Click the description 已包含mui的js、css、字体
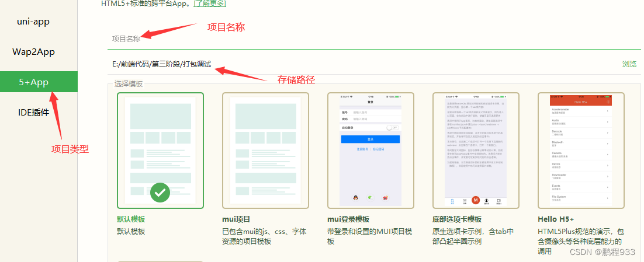 tap(264, 236)
